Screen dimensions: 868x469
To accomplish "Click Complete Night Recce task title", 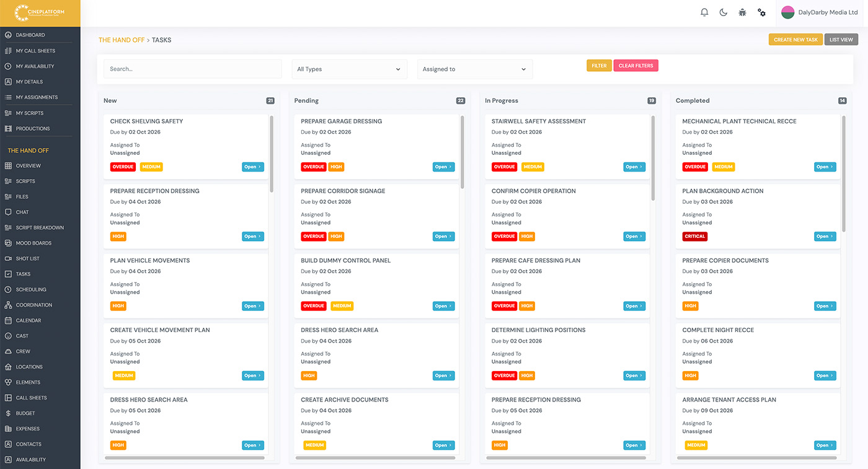I will point(718,330).
